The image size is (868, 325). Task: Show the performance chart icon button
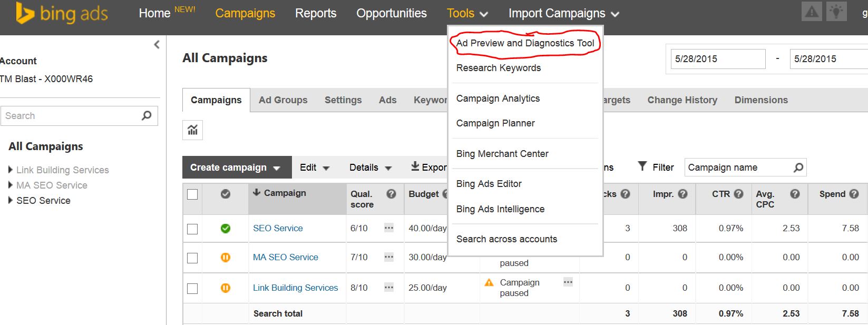pos(192,130)
